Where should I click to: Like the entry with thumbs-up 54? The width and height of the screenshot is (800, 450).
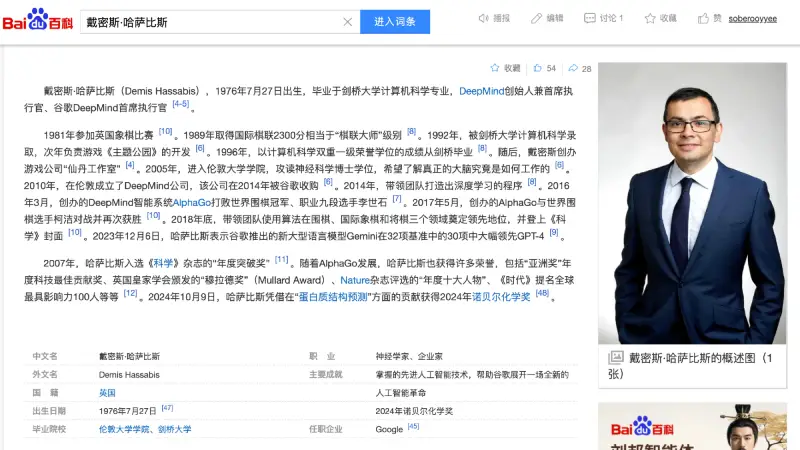click(537, 68)
